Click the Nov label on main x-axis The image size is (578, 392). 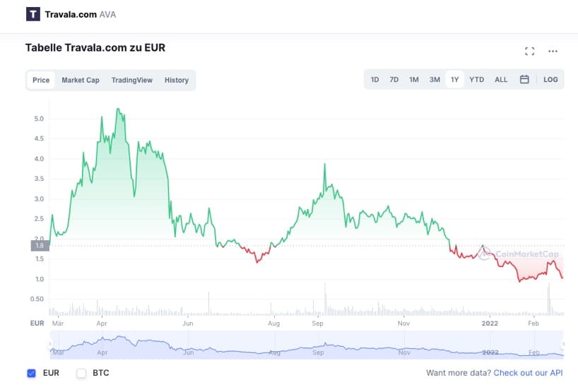click(x=403, y=323)
